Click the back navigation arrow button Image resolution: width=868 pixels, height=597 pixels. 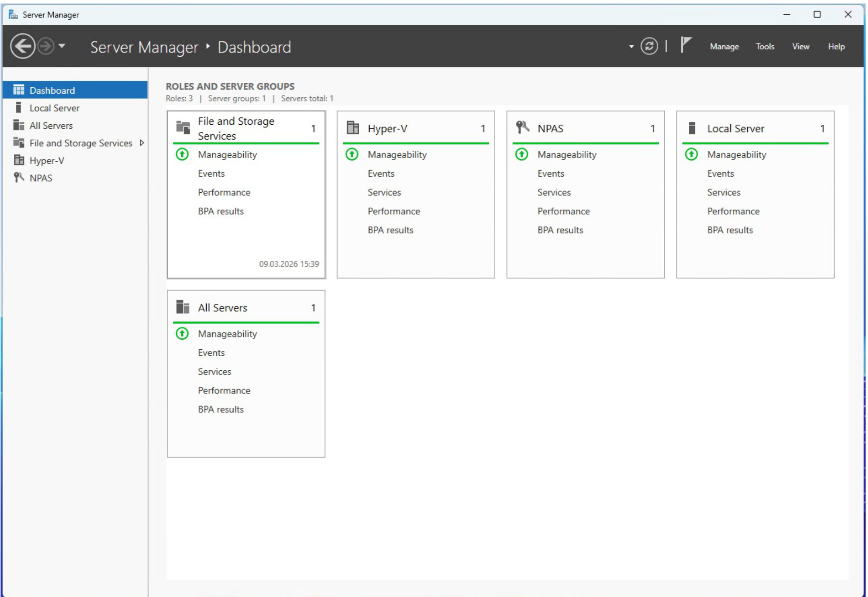click(x=23, y=46)
